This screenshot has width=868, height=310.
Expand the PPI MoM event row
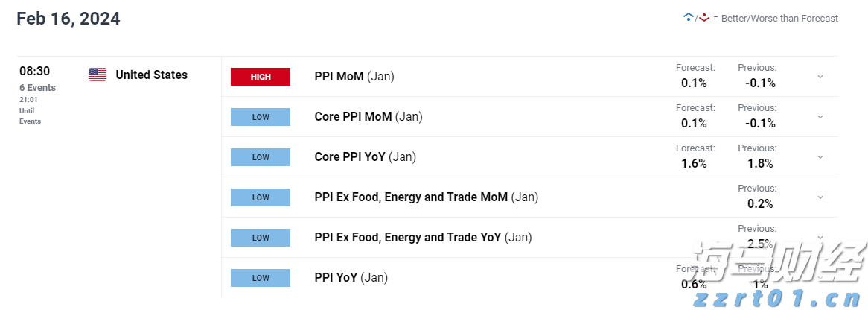click(x=820, y=77)
